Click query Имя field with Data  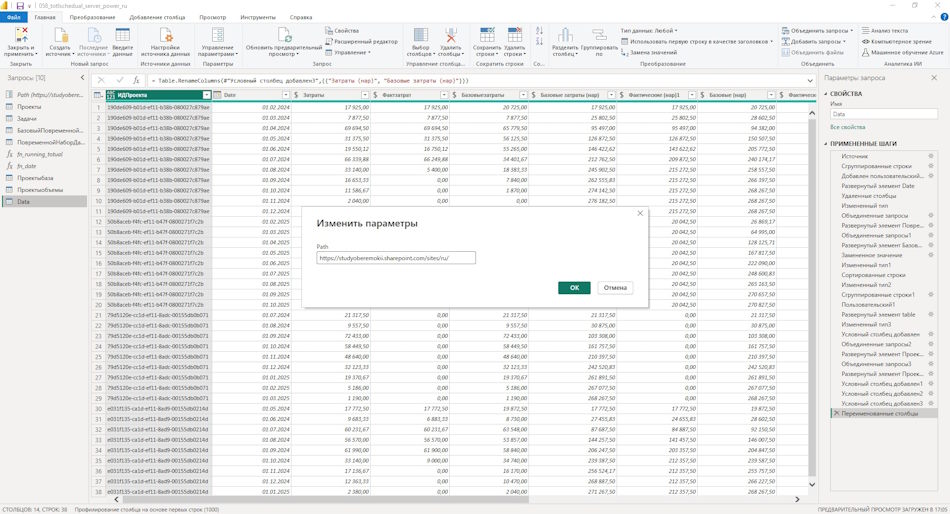point(883,114)
